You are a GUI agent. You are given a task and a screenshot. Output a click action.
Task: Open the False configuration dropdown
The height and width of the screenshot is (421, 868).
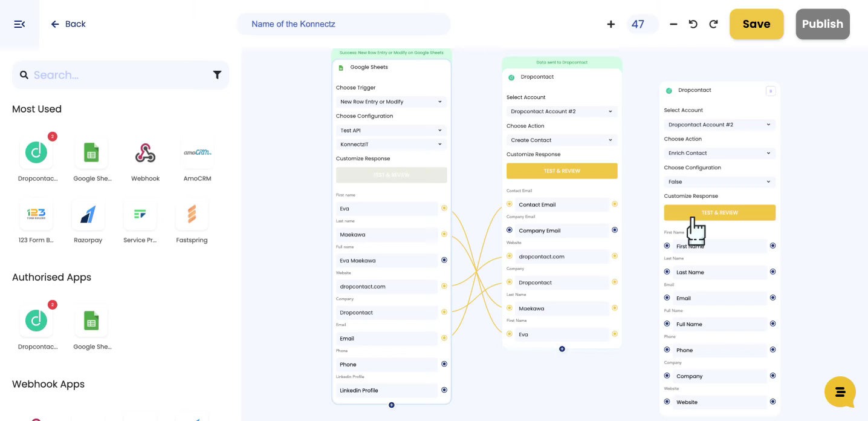(x=719, y=181)
